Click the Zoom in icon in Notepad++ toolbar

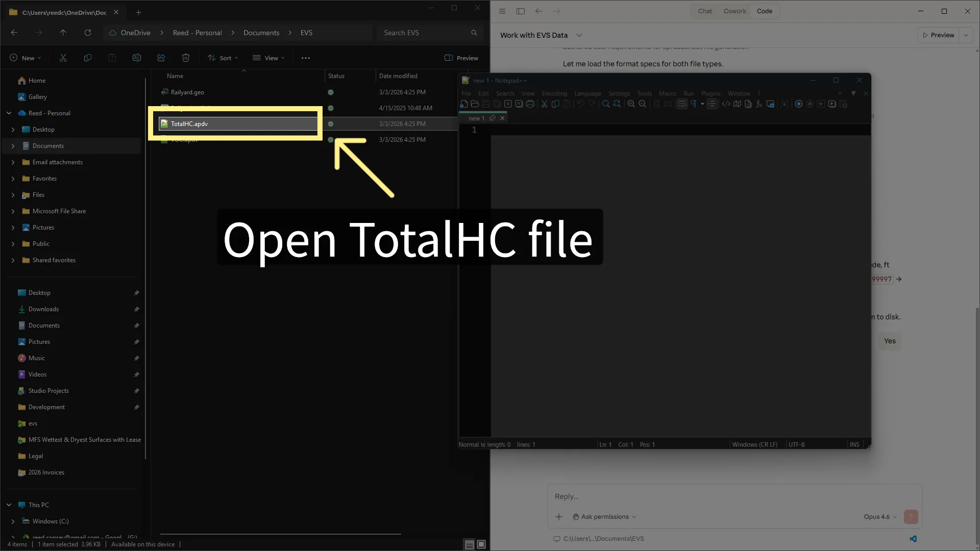tap(631, 104)
